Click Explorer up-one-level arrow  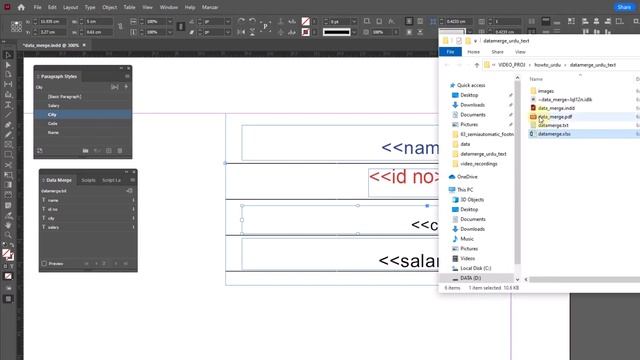pyautogui.click(x=476, y=65)
